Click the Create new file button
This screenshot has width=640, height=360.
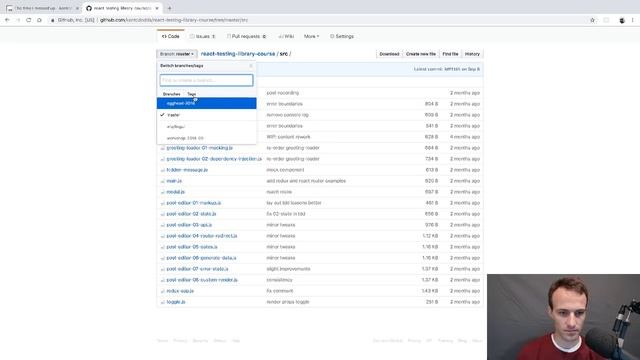click(421, 54)
